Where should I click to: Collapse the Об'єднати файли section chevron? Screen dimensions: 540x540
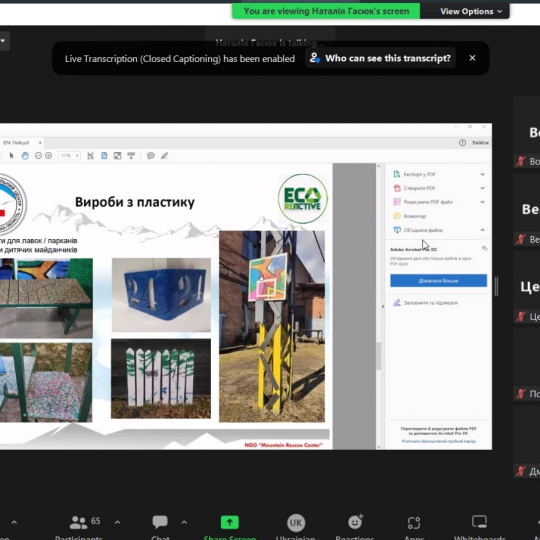(x=482, y=230)
